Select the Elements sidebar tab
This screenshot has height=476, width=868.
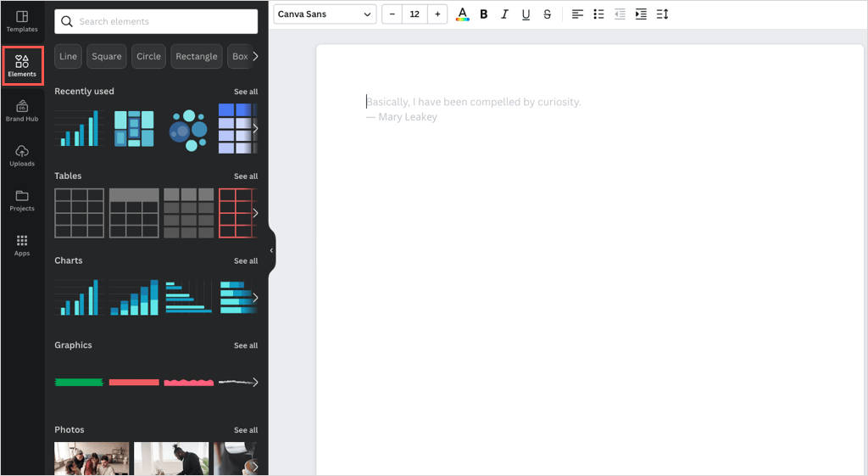[x=22, y=65]
